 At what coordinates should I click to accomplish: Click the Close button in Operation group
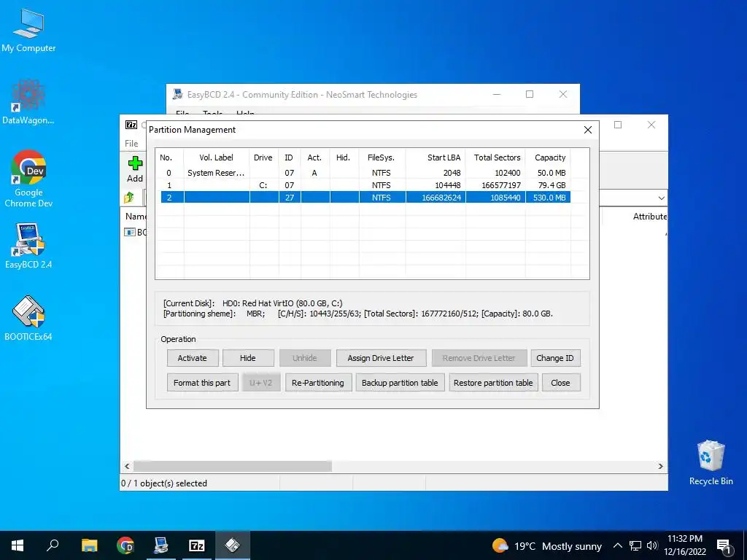pyautogui.click(x=561, y=383)
